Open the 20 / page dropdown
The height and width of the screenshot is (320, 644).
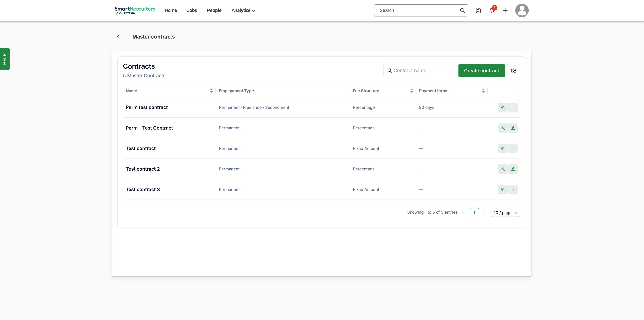(x=505, y=213)
